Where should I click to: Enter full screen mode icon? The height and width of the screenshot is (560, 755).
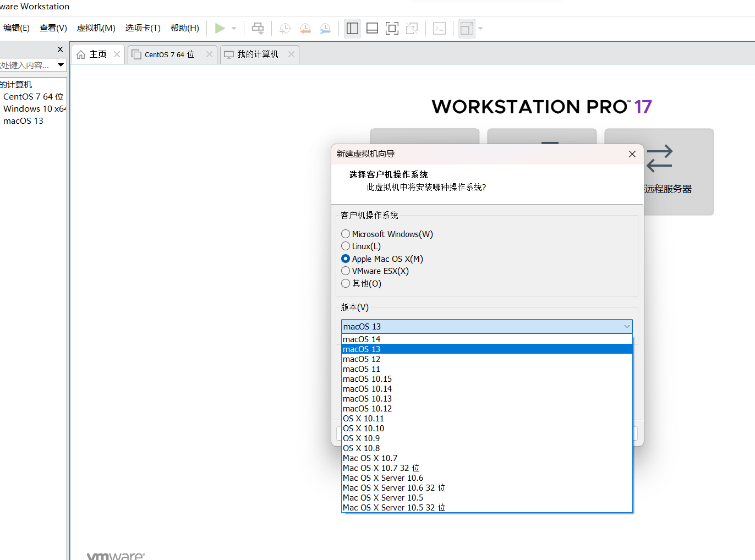[x=392, y=29]
